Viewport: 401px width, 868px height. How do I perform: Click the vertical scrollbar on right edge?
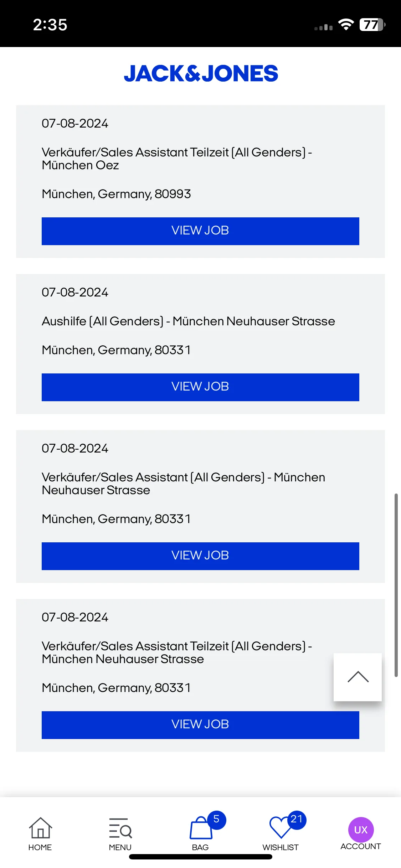point(396,585)
